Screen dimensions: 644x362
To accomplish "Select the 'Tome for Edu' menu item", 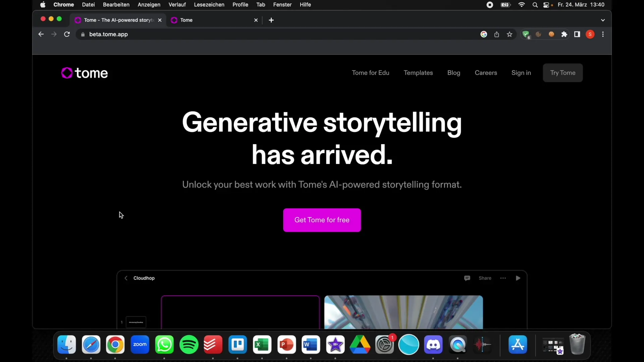I will [x=371, y=72].
